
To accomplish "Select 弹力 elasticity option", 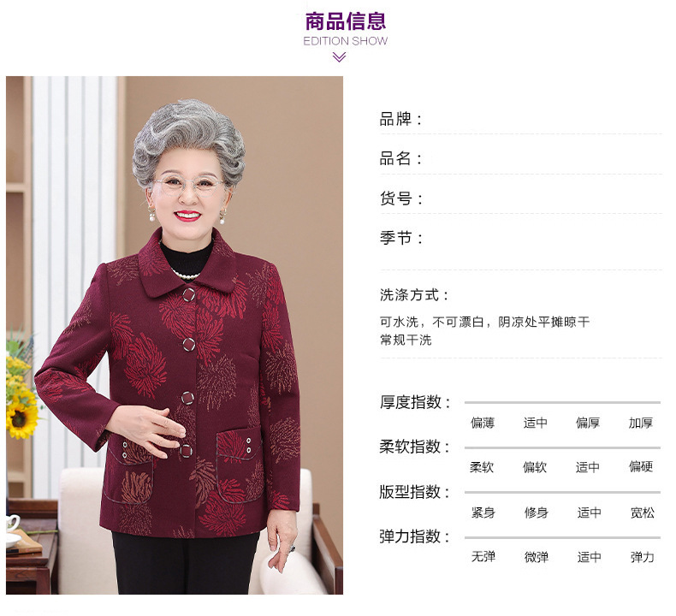I will tap(643, 557).
